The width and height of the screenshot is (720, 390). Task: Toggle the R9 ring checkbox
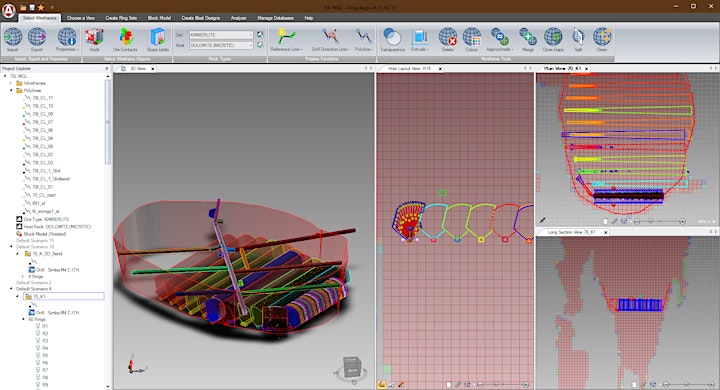tap(39, 385)
